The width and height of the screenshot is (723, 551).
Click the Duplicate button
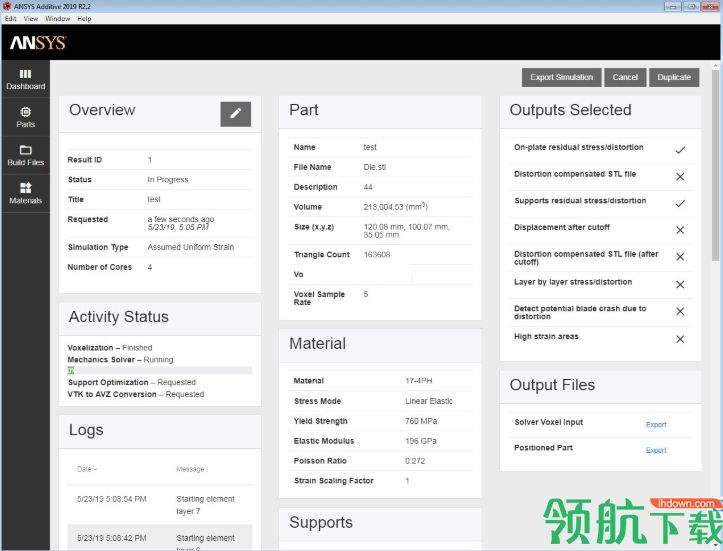click(x=674, y=77)
